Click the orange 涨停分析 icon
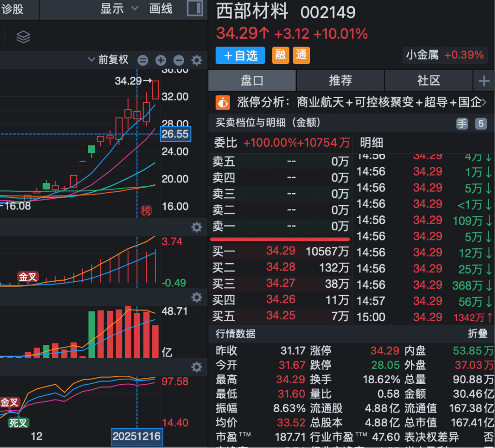 (222, 102)
